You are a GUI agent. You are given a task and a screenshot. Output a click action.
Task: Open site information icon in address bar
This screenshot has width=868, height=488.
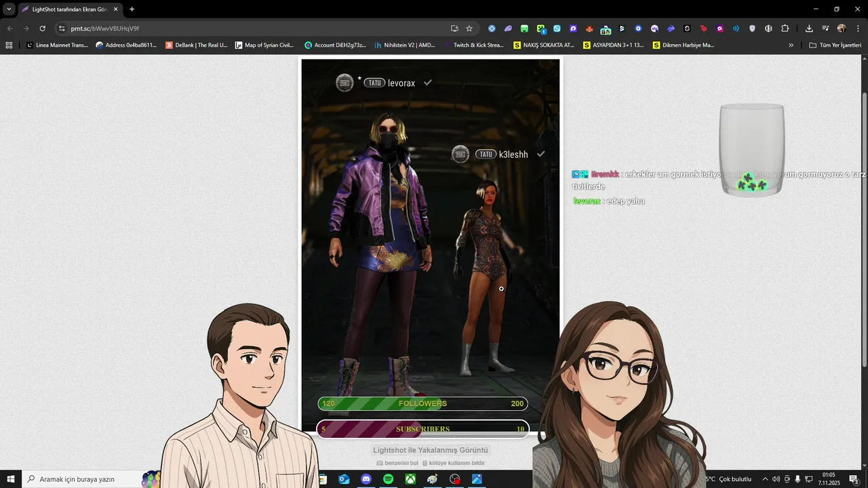(62, 28)
